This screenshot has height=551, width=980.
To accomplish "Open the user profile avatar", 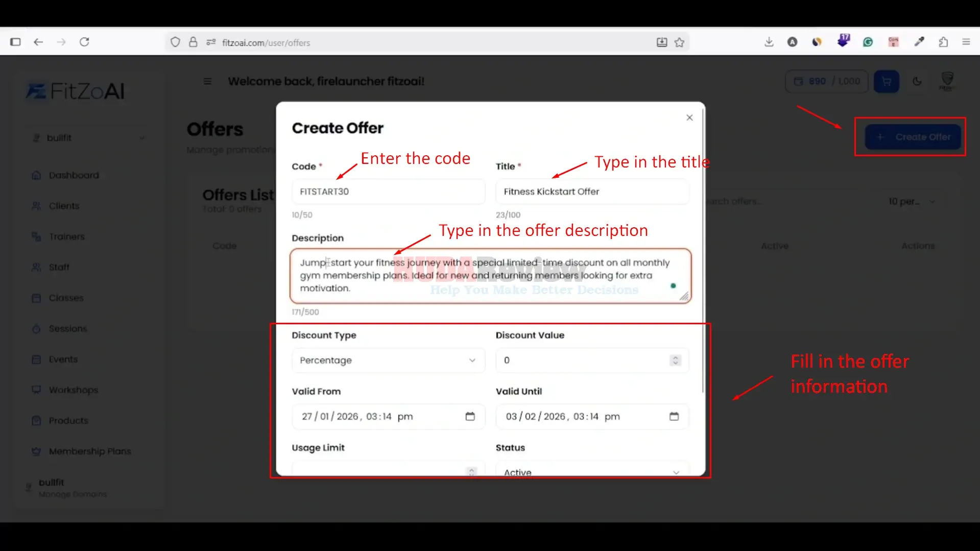I will click(947, 81).
